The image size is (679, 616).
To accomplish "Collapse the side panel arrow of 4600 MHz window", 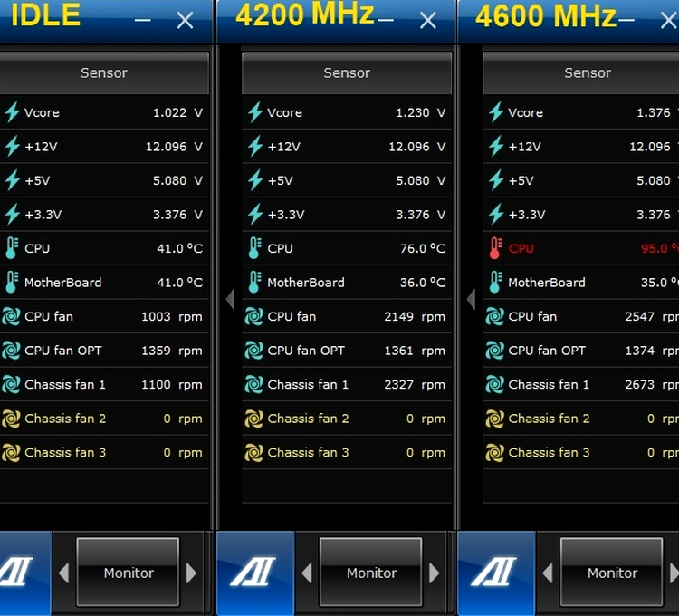I will [x=471, y=299].
